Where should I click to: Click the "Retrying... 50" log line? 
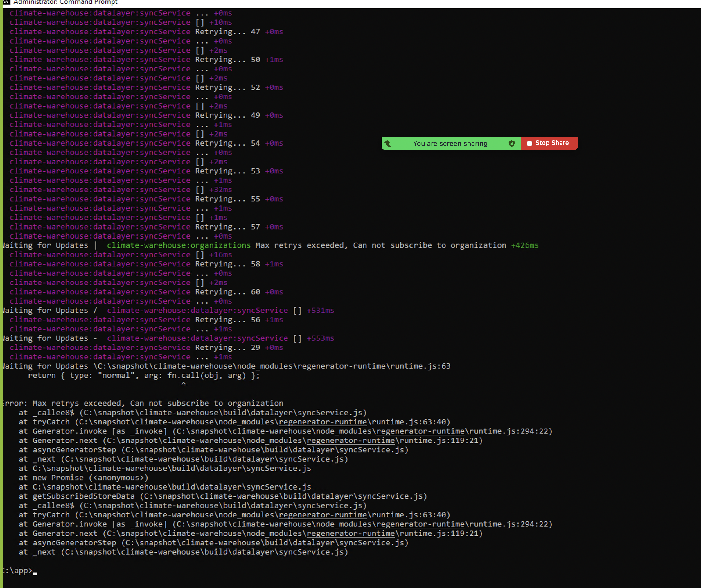point(146,60)
